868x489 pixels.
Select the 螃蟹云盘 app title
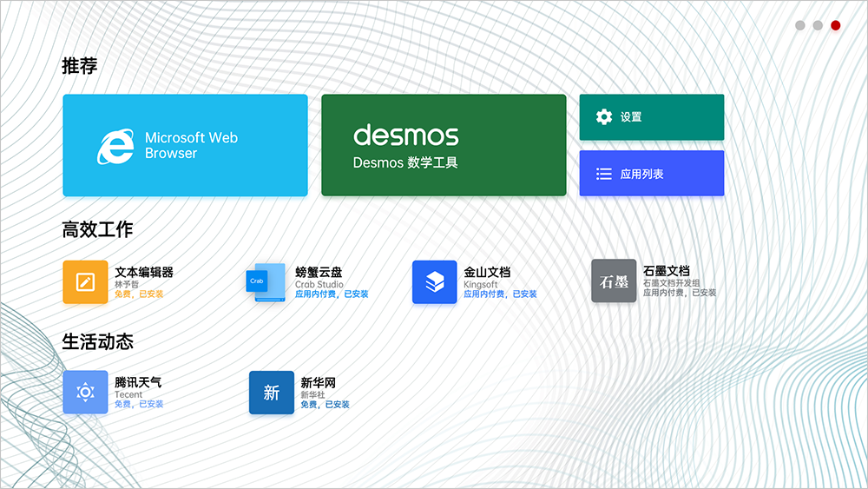[319, 272]
